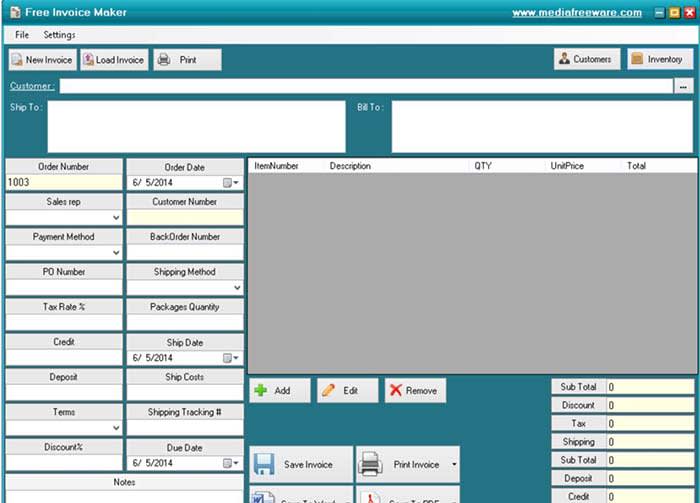700x503 pixels.
Task: Click the New Invoice toolbar button
Action: click(x=42, y=60)
